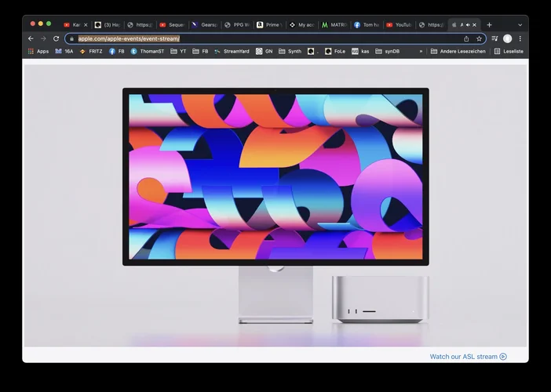Open the Apps shortcut in the bookmarks bar

pyautogui.click(x=38, y=51)
